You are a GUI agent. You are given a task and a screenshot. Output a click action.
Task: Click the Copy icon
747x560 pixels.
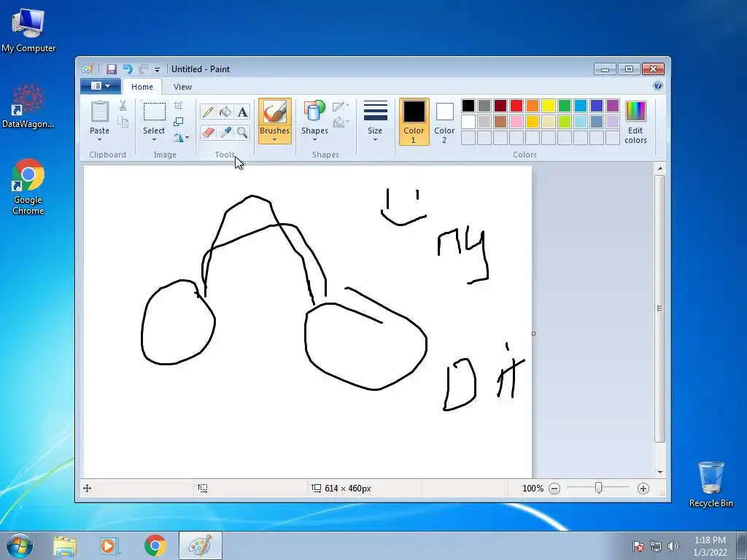click(x=123, y=122)
